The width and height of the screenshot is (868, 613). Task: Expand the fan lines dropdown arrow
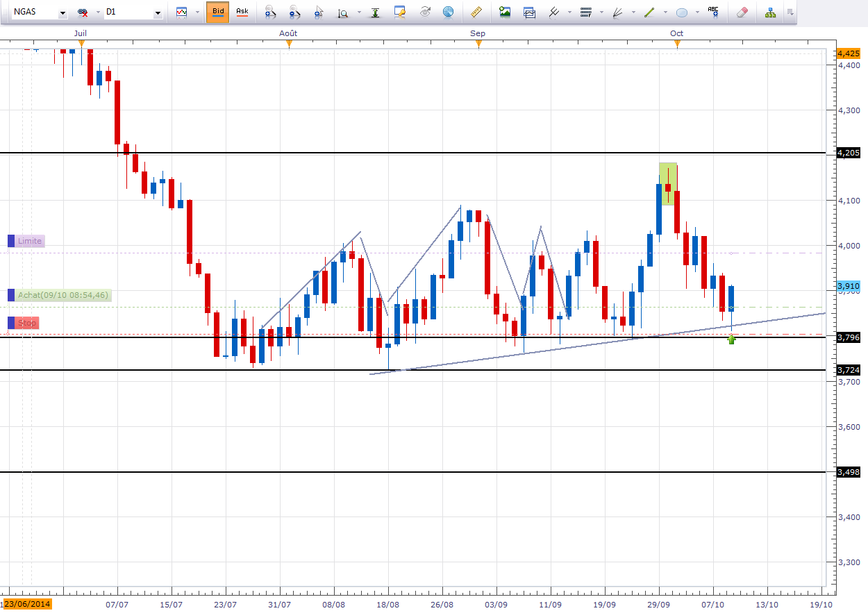point(633,12)
